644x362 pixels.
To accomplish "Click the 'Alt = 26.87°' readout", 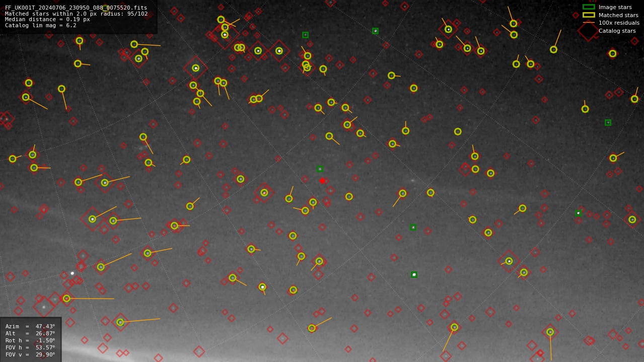I will 30,333.
